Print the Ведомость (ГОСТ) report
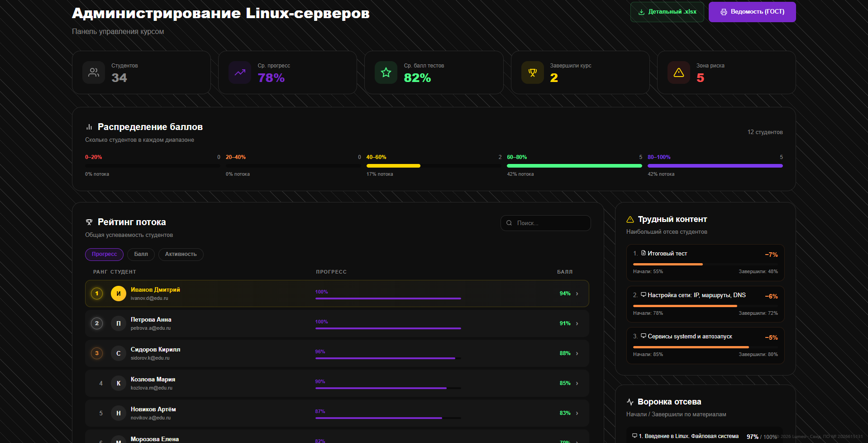Image resolution: width=868 pixels, height=443 pixels. pyautogui.click(x=752, y=12)
